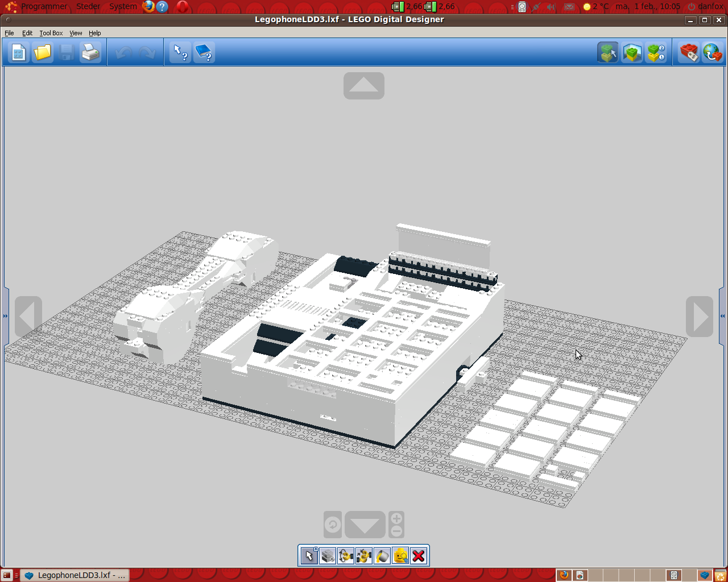Reset the camera view

coord(333,525)
